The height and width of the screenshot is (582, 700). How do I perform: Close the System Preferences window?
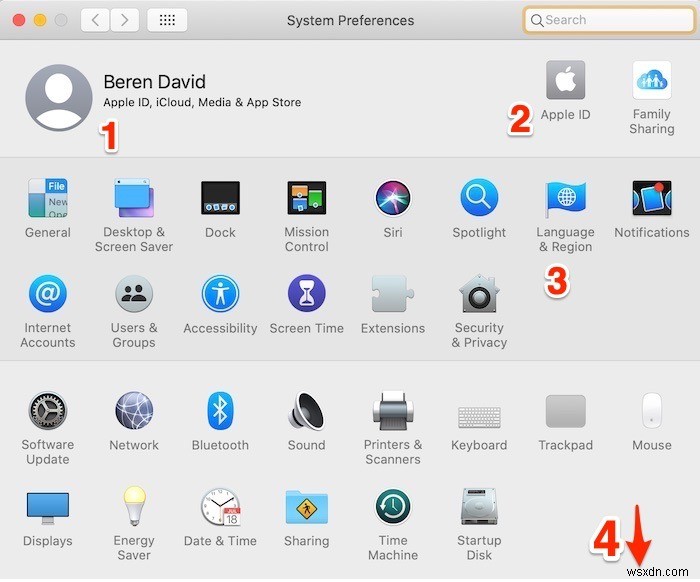pos(19,20)
